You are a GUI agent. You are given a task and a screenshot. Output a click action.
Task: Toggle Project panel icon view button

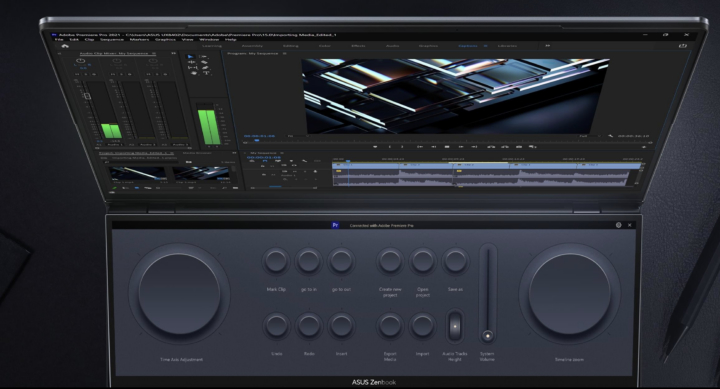point(136,188)
